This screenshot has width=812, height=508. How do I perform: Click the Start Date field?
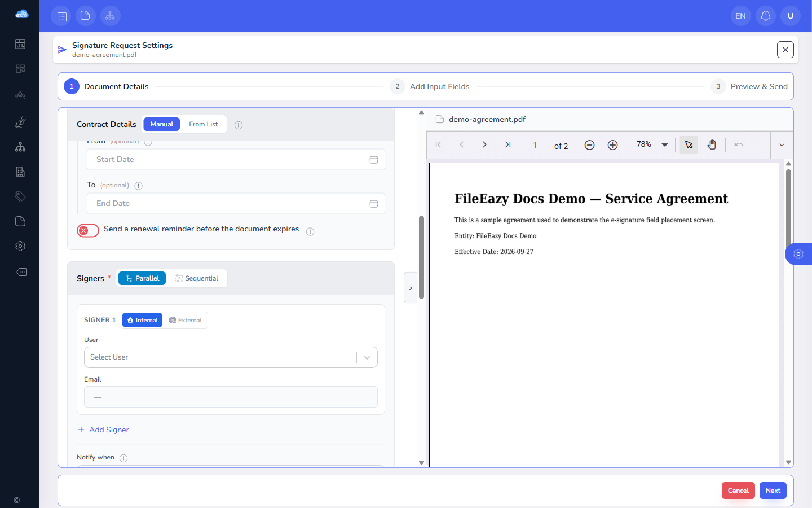tap(236, 159)
